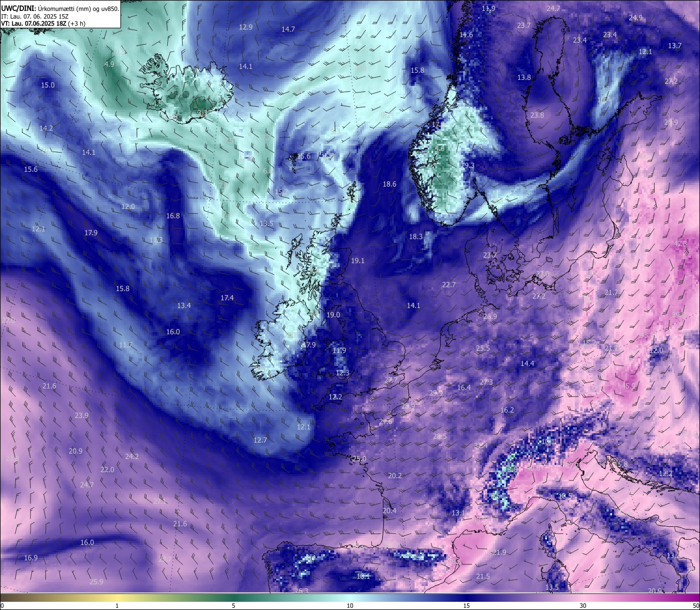Viewport: 700px width, 610px height.
Task: Click the 12.9 value label
Action: [x=246, y=27]
